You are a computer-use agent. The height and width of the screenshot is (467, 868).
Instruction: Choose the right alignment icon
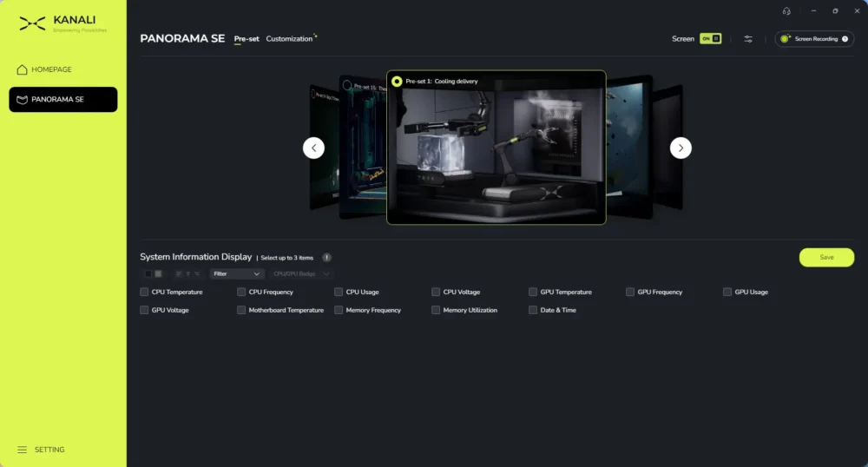[197, 274]
